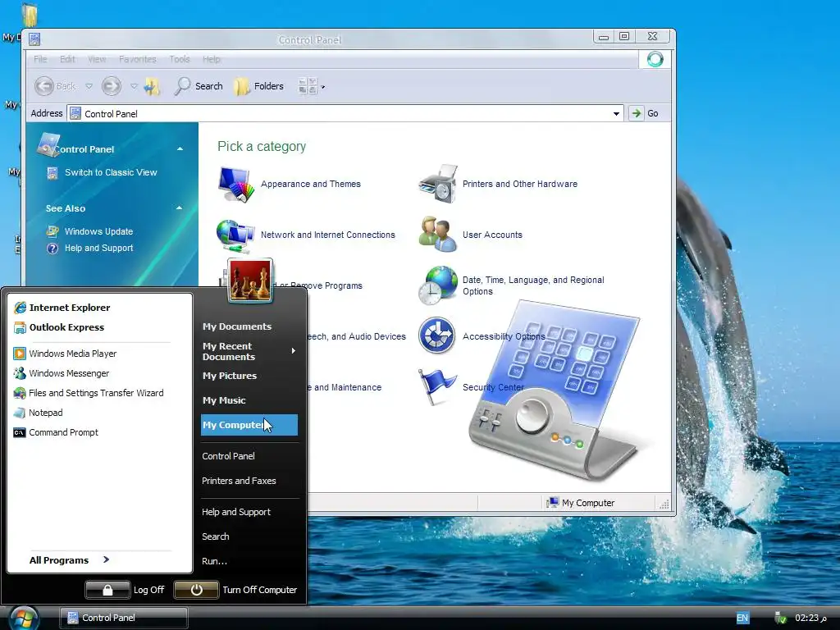Open the Address bar dropdown arrow
The height and width of the screenshot is (630, 840).
(x=616, y=113)
